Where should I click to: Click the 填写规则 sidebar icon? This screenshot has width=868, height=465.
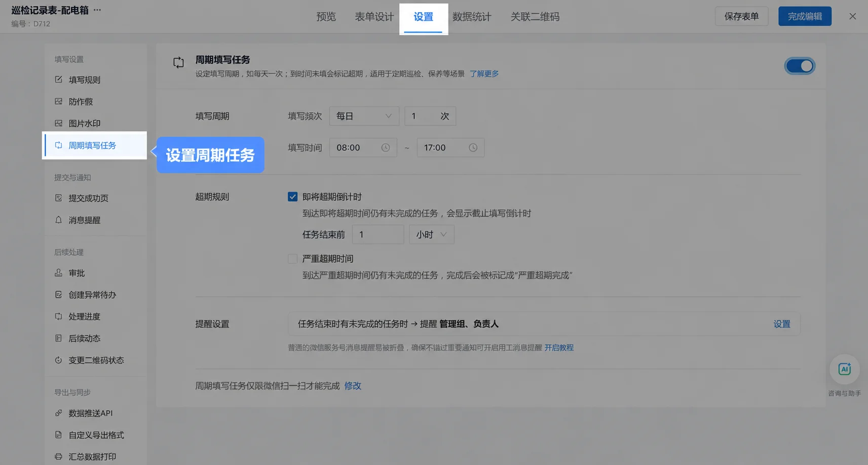58,80
